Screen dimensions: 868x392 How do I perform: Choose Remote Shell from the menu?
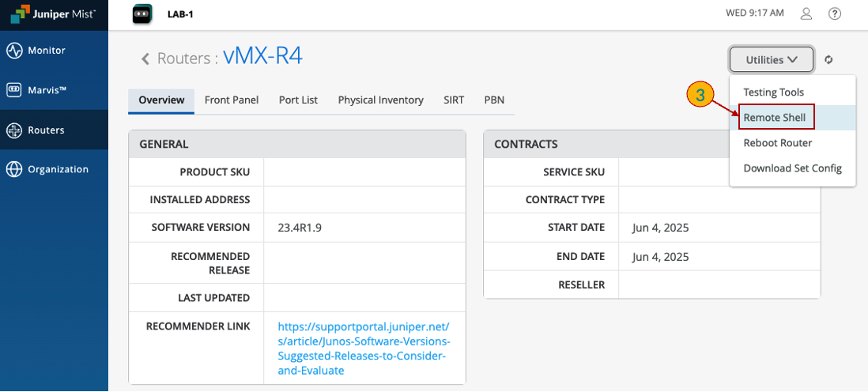pyautogui.click(x=775, y=118)
